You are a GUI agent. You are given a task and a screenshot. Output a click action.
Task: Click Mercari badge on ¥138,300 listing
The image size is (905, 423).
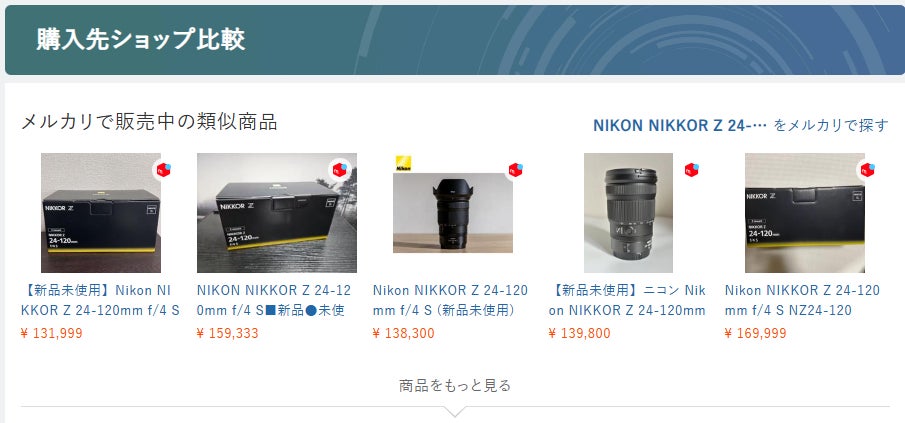[x=515, y=170]
